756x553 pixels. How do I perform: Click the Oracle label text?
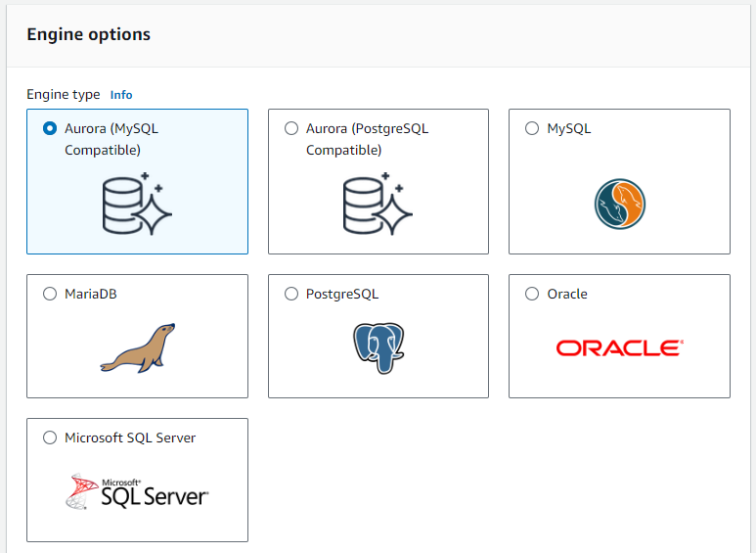567,294
